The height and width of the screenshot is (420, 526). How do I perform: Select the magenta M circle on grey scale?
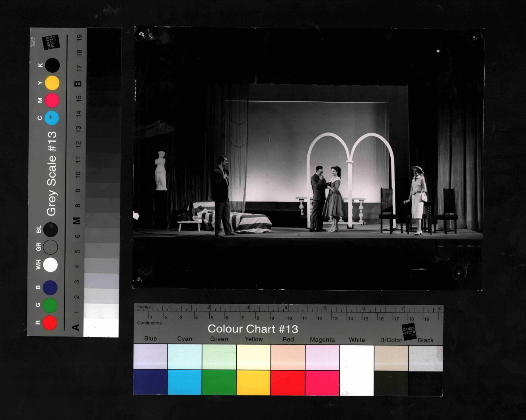pos(52,100)
